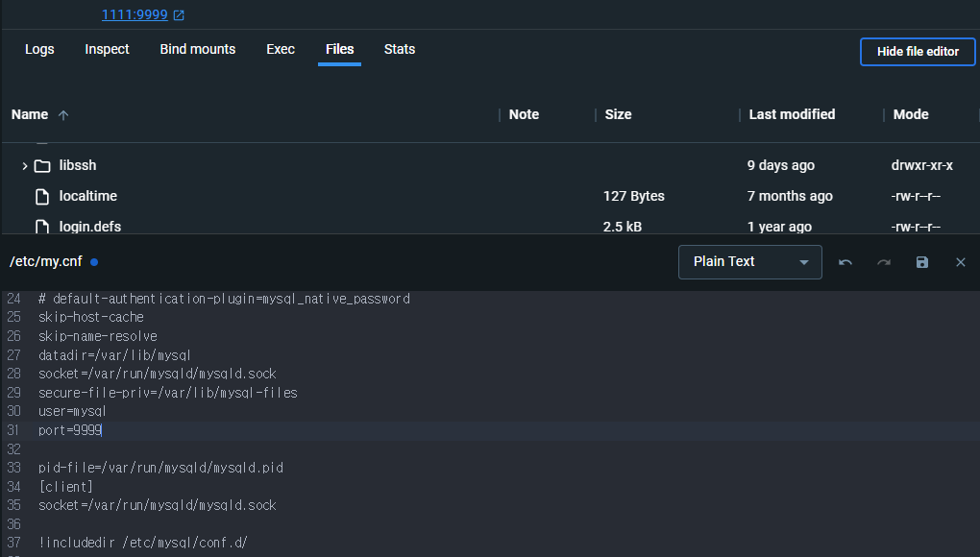Undo the last edit with undo icon
This screenshot has width=980, height=557.
pos(845,262)
